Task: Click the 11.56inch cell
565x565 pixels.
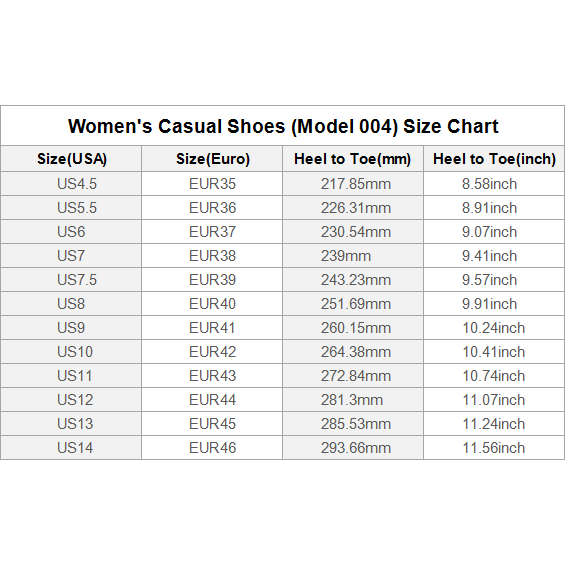Action: click(x=494, y=448)
